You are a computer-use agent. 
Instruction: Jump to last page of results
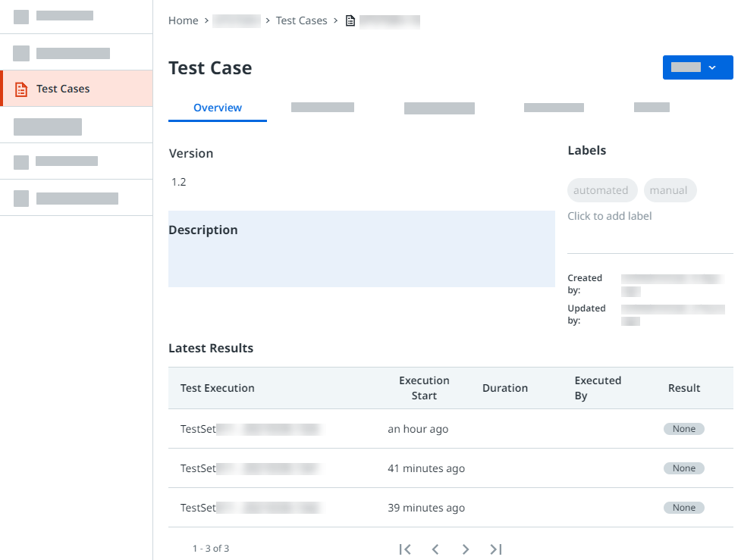496,549
